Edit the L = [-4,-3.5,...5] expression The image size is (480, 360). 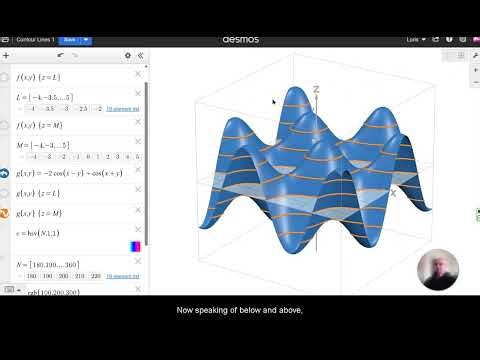(x=45, y=97)
